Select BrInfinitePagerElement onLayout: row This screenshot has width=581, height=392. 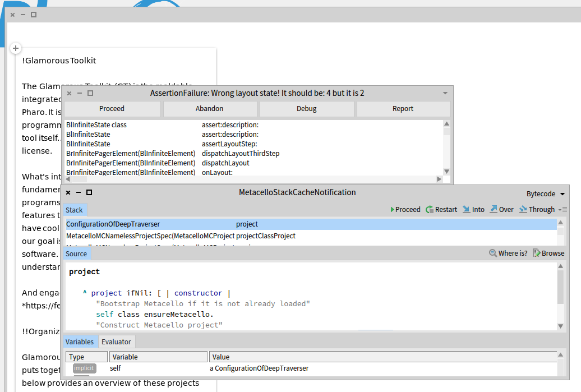point(254,172)
